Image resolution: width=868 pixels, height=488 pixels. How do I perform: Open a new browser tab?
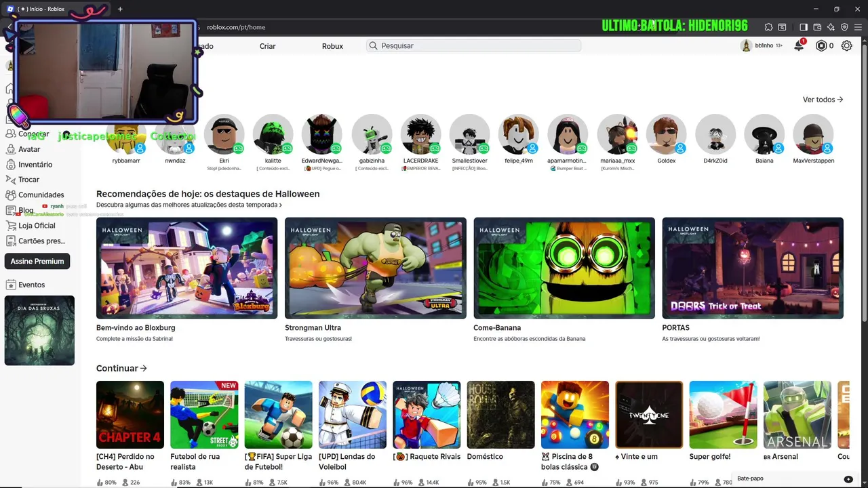click(x=120, y=9)
